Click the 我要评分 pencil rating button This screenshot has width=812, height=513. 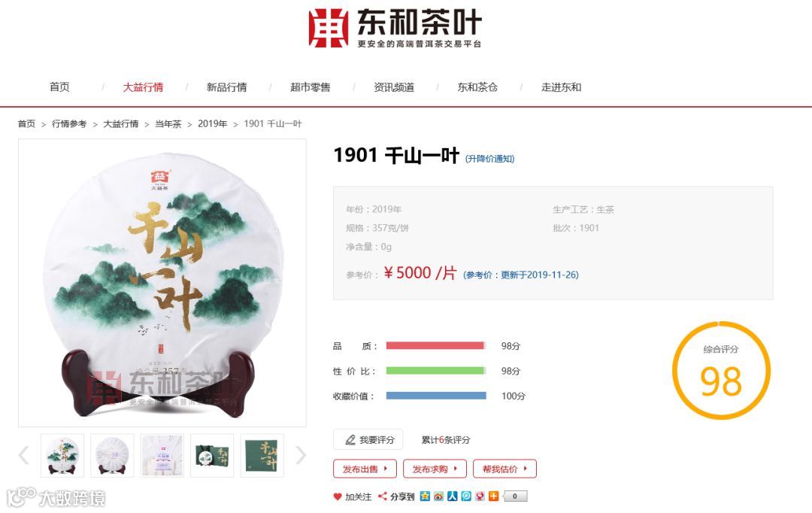pyautogui.click(x=368, y=440)
